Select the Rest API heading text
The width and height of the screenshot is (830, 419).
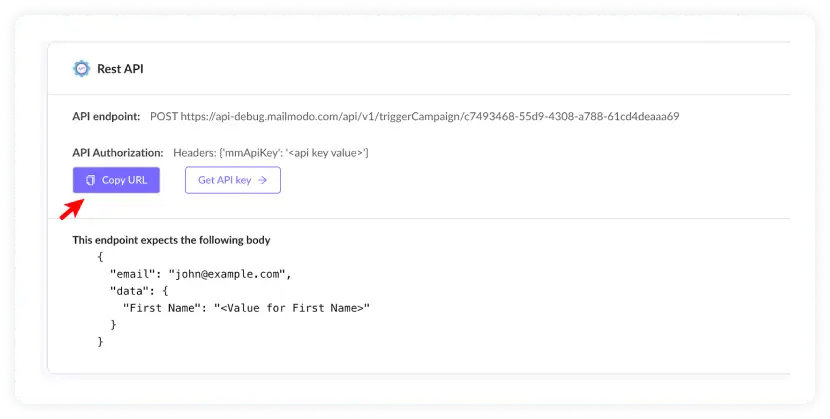coord(120,69)
